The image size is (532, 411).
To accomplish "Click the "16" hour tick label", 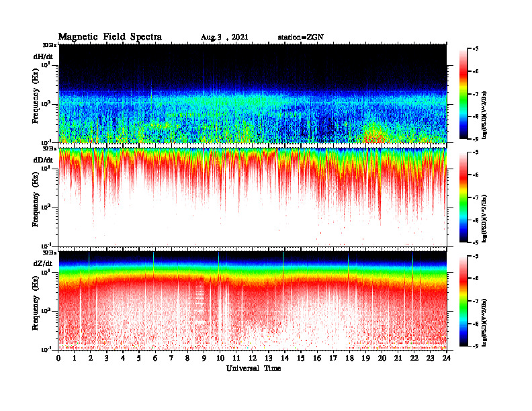I will [x=317, y=358].
